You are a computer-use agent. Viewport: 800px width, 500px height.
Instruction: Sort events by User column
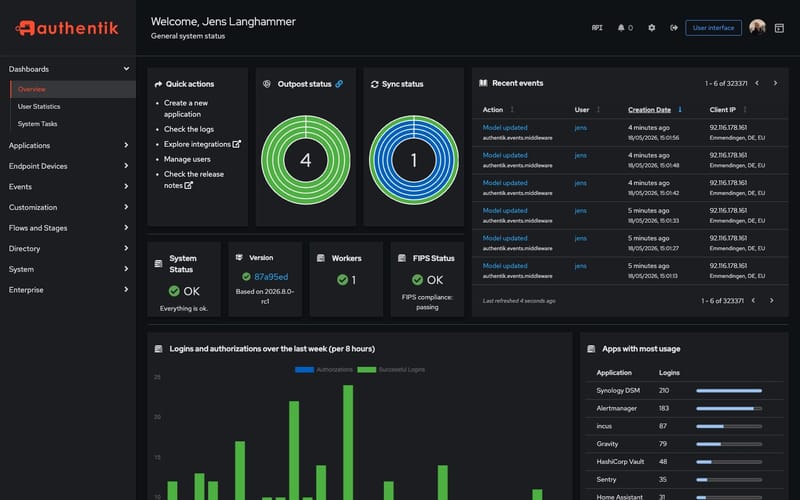587,110
